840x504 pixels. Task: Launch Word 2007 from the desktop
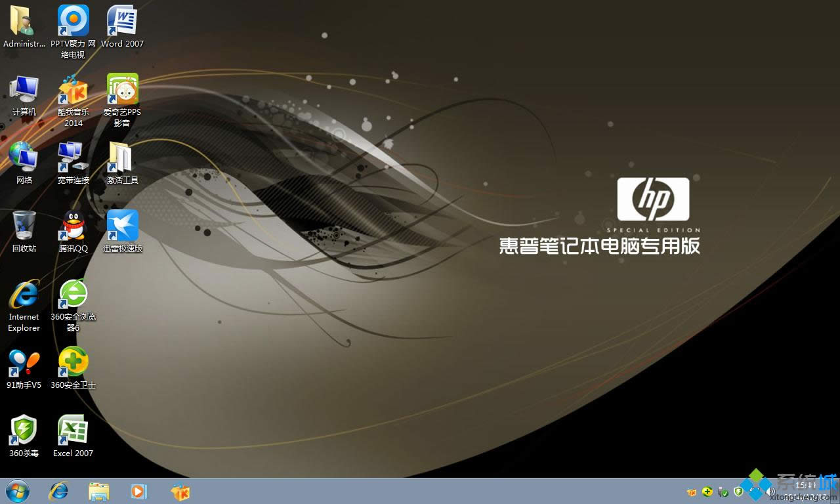point(122,22)
